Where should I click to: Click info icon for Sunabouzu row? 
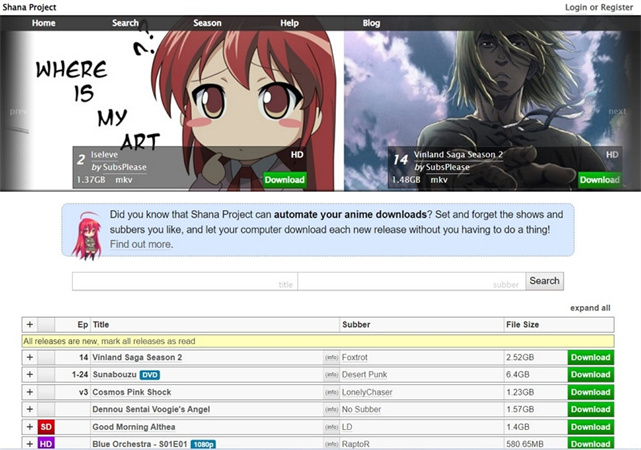pyautogui.click(x=332, y=375)
